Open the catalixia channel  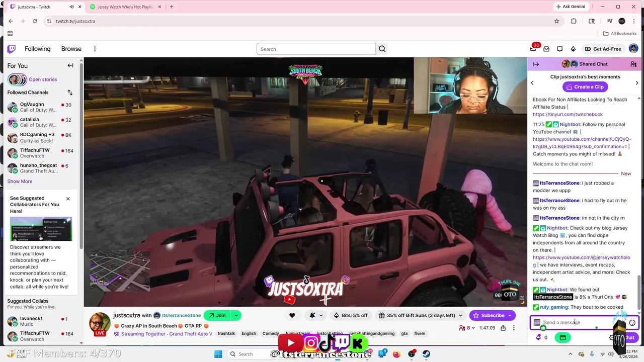click(x=40, y=122)
